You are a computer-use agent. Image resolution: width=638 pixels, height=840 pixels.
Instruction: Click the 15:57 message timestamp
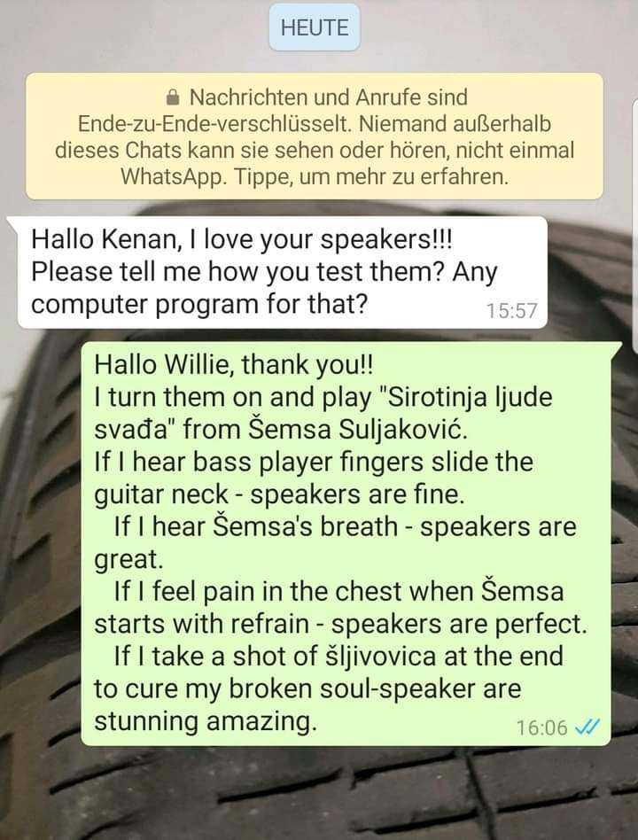click(x=511, y=311)
